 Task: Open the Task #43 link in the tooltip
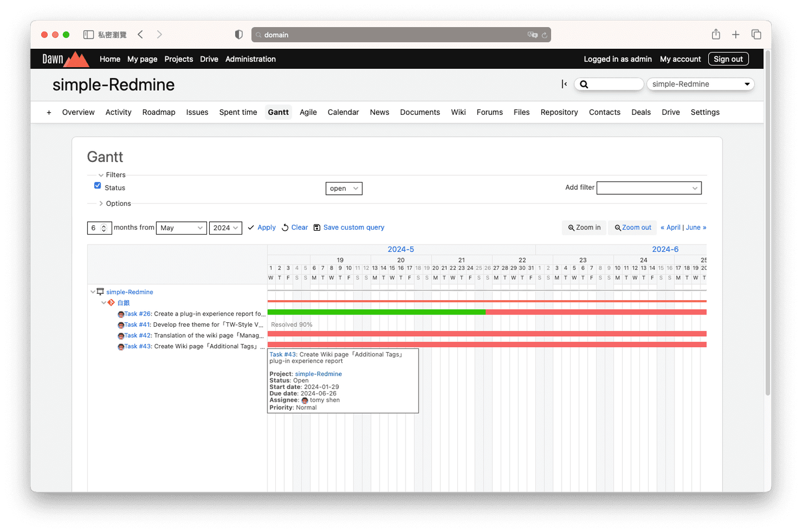pyautogui.click(x=282, y=354)
